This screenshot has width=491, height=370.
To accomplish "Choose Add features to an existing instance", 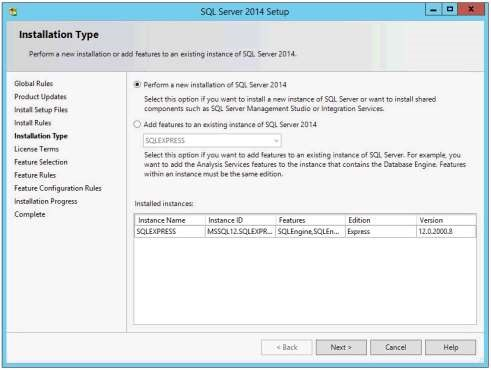I will pos(137,124).
